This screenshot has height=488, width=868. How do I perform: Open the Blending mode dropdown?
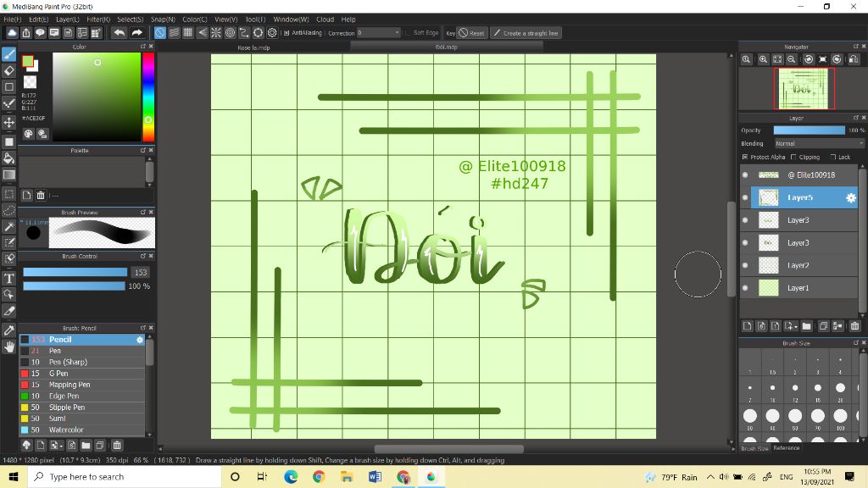(x=819, y=143)
